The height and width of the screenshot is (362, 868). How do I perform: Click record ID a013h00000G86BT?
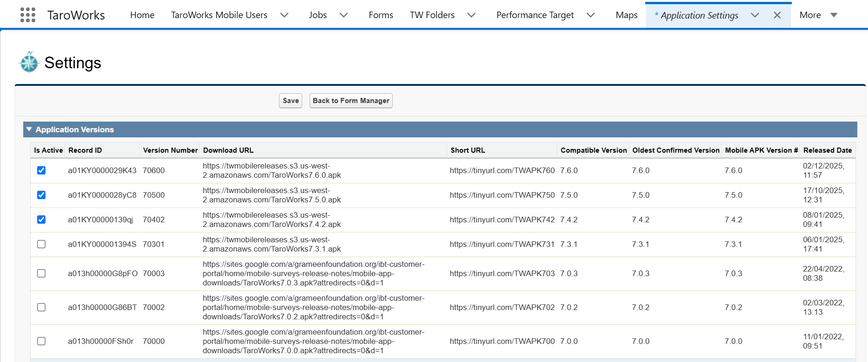(x=102, y=307)
